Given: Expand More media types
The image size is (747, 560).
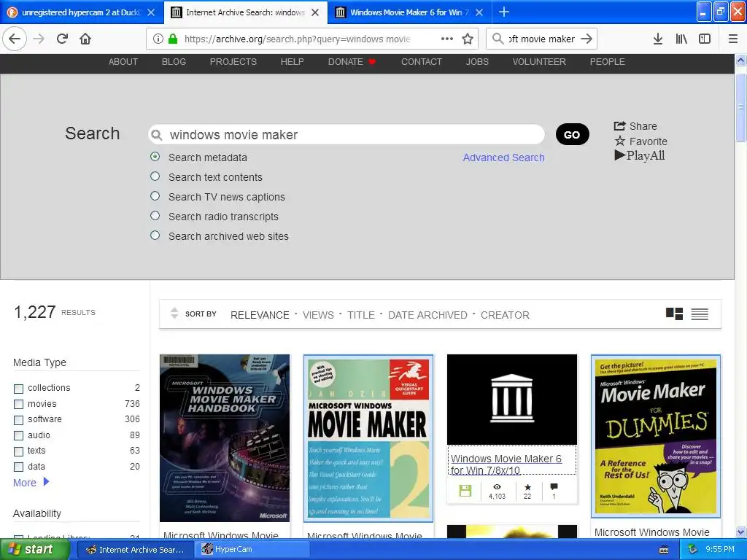Looking at the screenshot, I should pos(31,483).
